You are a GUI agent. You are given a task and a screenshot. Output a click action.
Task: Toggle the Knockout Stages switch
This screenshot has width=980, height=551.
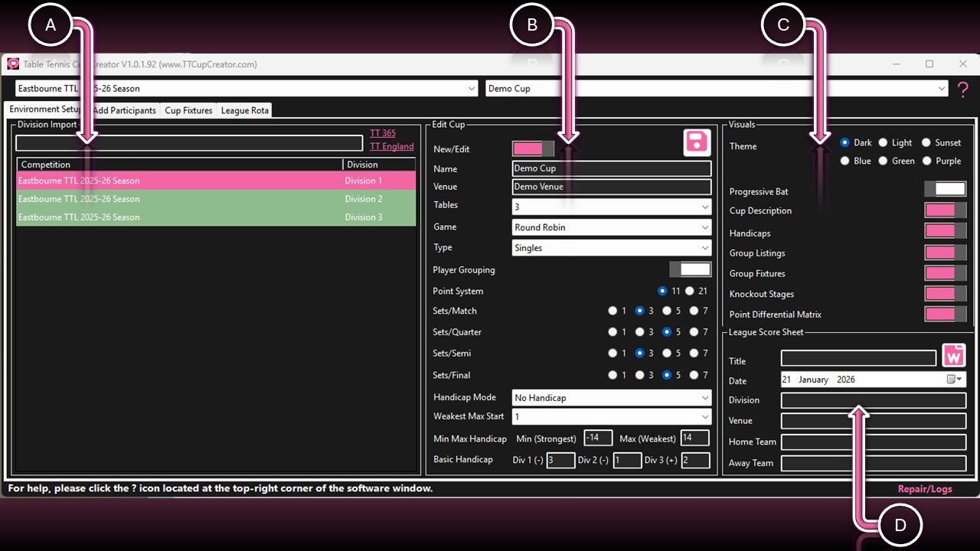[x=945, y=294]
